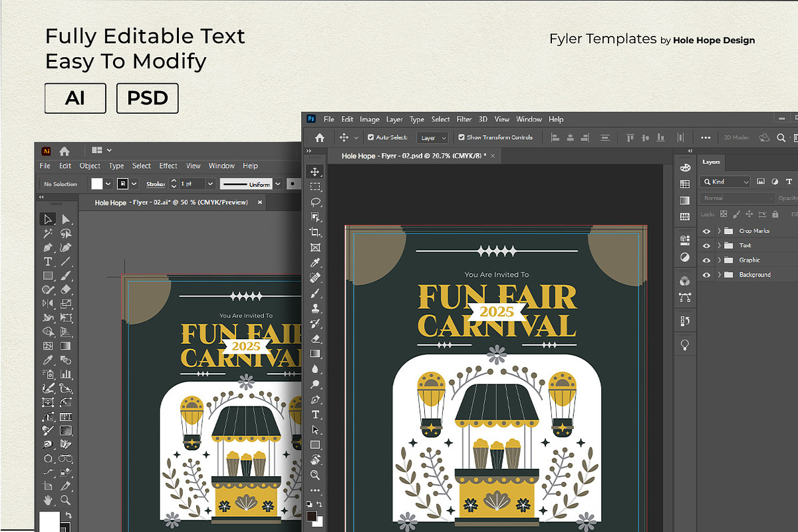Open Illustrator arrange documents dropdown
The width and height of the screenshot is (798, 532).
coord(102,150)
